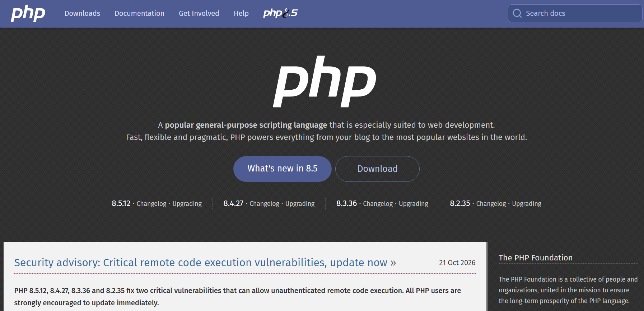Open the Upgrading guide for 8.3.36

(414, 204)
